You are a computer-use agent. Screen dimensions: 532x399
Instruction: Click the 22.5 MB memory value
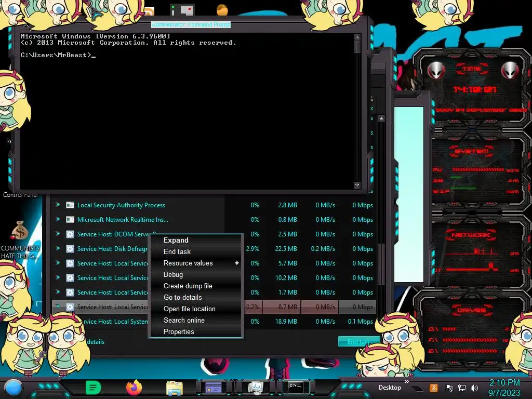coord(286,249)
